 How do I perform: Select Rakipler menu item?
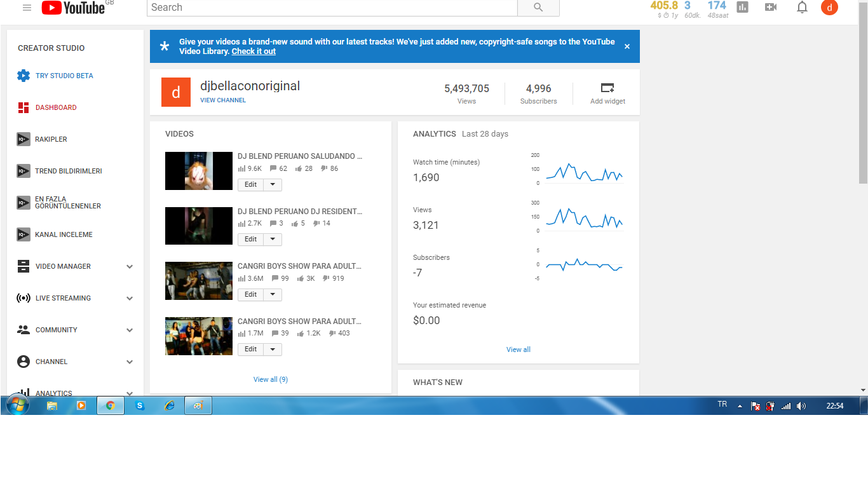(51, 139)
